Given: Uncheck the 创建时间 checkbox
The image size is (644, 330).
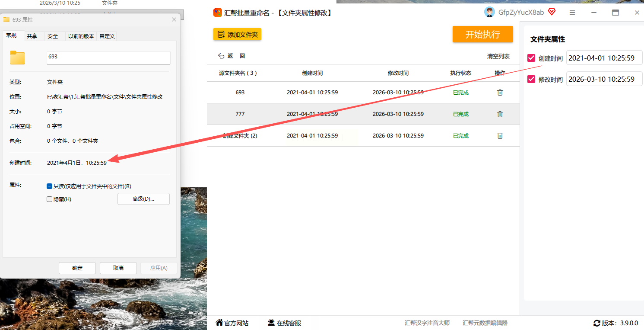Looking at the screenshot, I should click(x=531, y=58).
